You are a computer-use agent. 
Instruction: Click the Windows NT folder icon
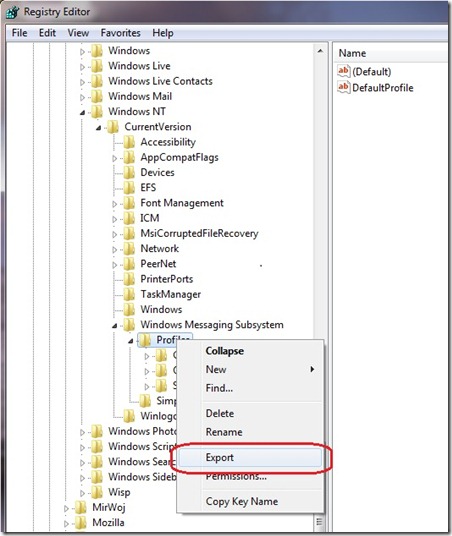[97, 111]
